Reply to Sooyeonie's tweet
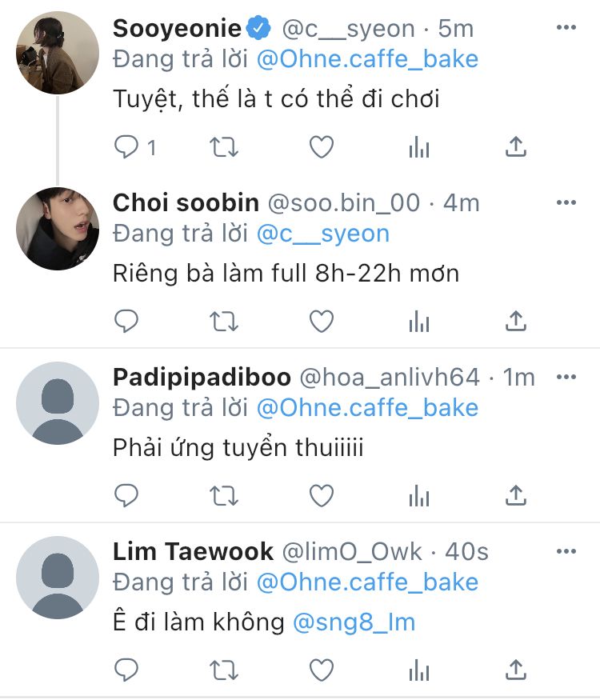The height and width of the screenshot is (700, 600). tap(127, 147)
